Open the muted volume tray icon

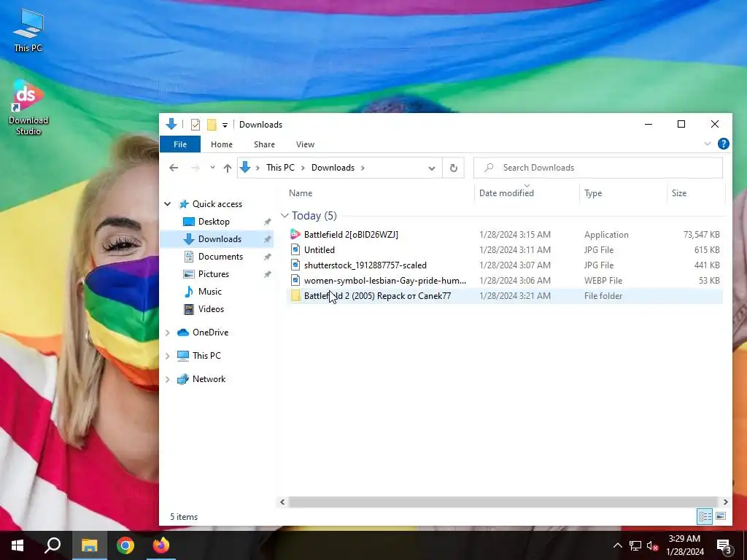tap(653, 545)
